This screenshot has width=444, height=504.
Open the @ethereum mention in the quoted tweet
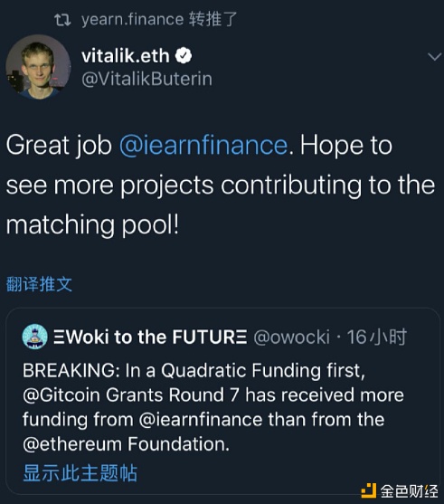point(72,444)
